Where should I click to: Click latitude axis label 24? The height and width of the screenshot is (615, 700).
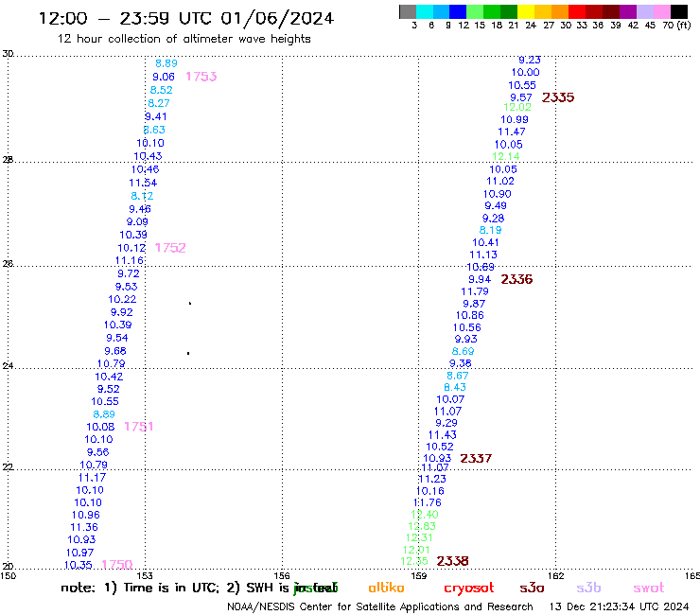[x=8, y=366]
